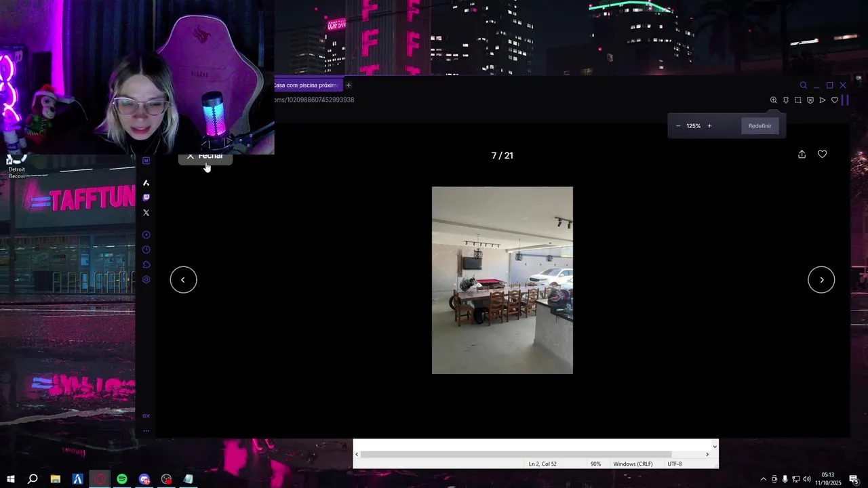
Task: Add a new browser tab
Action: click(349, 85)
